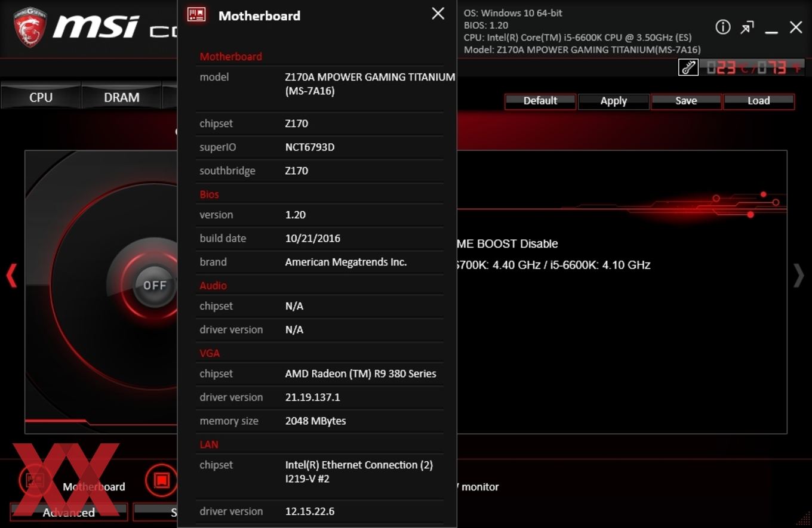
Task: Switch to the DRAM tab
Action: [122, 97]
